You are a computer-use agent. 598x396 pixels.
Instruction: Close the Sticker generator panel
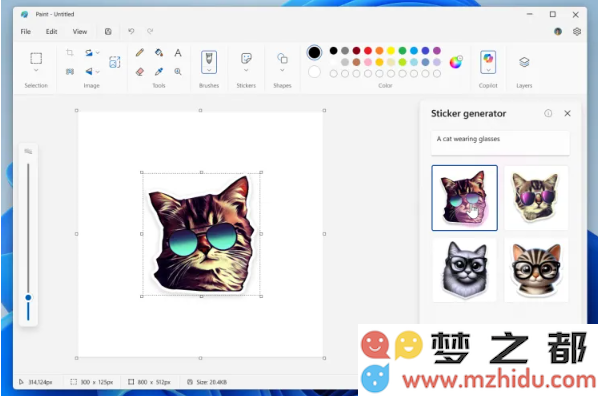[x=567, y=113]
